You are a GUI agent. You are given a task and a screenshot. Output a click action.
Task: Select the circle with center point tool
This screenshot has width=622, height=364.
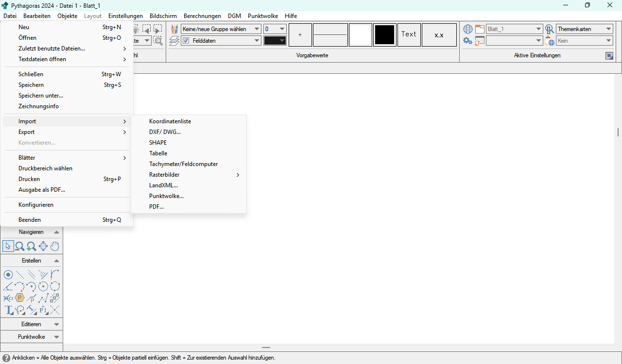tap(43, 286)
